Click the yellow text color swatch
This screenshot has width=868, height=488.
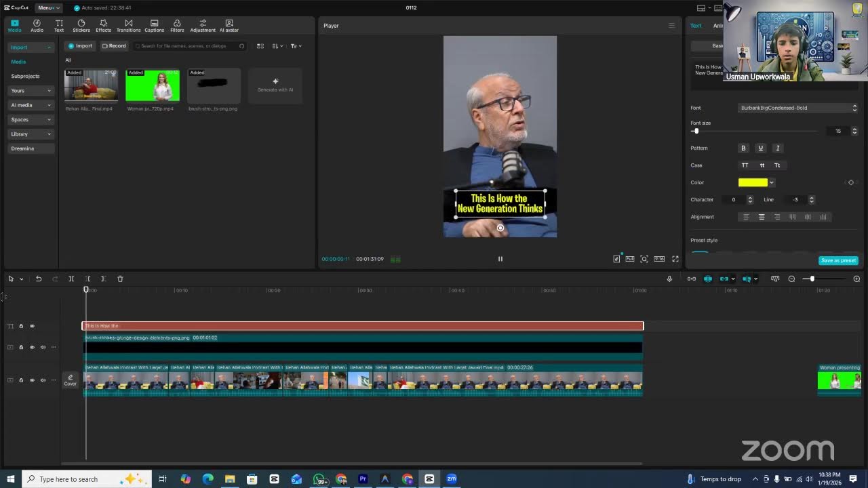(753, 182)
